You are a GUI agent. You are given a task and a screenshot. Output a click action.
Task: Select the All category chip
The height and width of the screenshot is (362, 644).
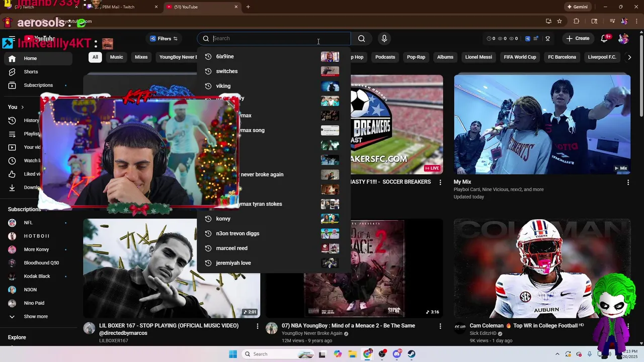95,57
